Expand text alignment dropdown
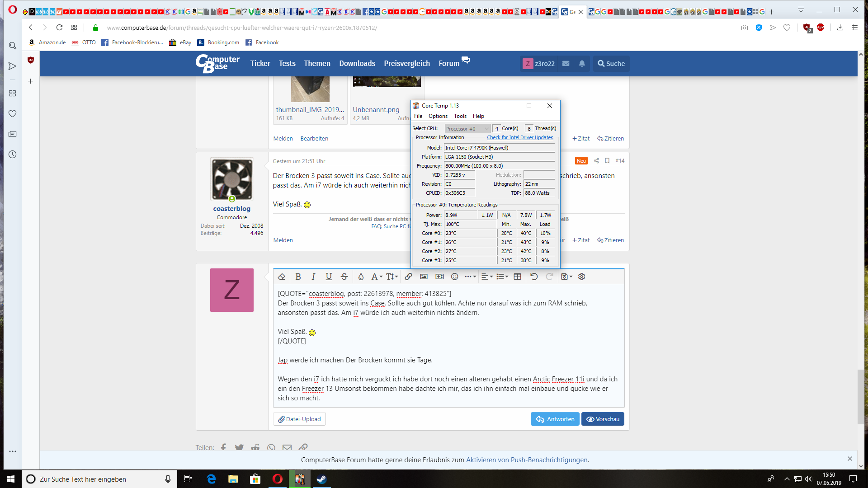The image size is (868, 488). click(x=486, y=277)
